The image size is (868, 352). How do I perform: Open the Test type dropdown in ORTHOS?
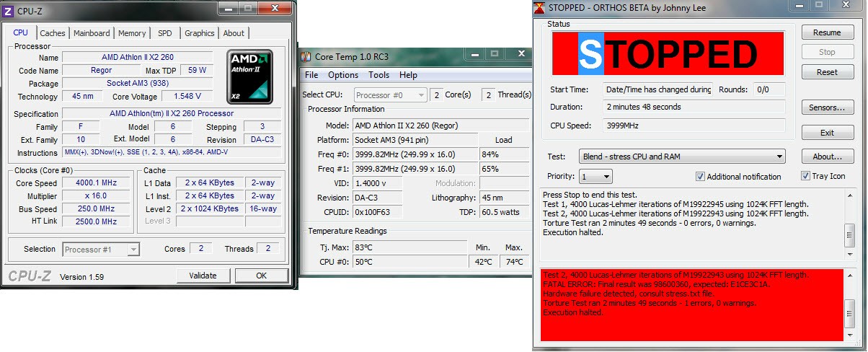(x=682, y=157)
